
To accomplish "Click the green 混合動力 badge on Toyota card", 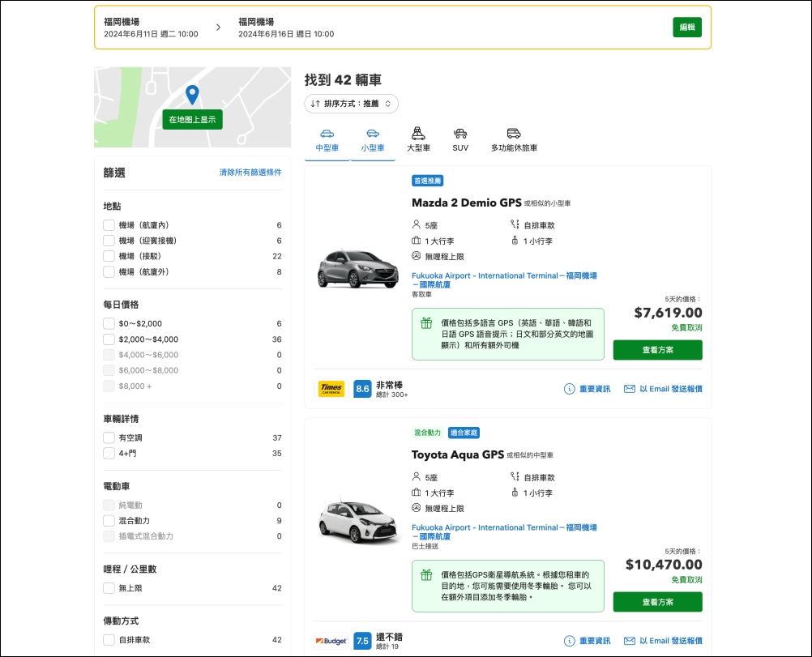I will pyautogui.click(x=427, y=433).
